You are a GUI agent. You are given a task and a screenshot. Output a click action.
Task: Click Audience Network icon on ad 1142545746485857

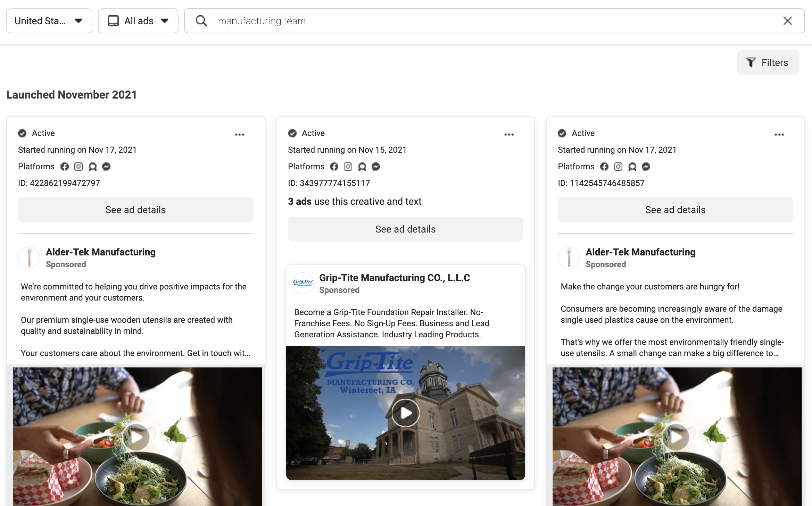click(x=632, y=167)
